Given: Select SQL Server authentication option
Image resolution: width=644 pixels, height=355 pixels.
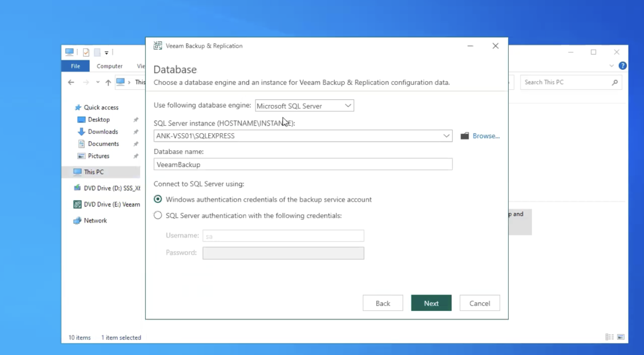Looking at the screenshot, I should point(158,216).
